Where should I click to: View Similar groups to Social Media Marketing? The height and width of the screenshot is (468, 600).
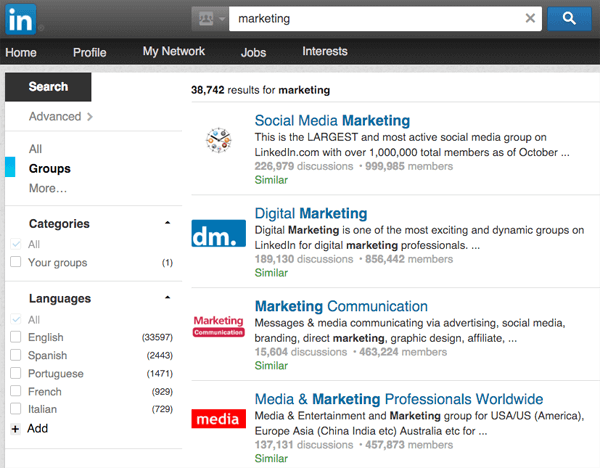[x=271, y=180]
